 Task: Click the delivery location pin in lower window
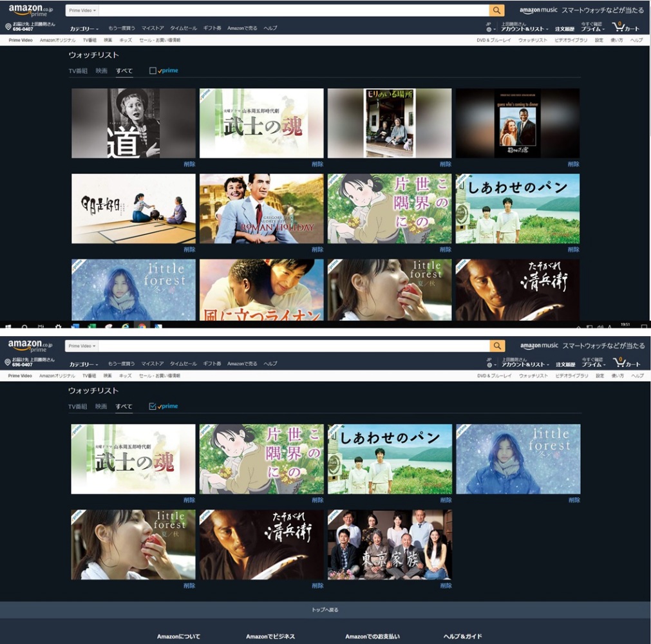(x=8, y=362)
